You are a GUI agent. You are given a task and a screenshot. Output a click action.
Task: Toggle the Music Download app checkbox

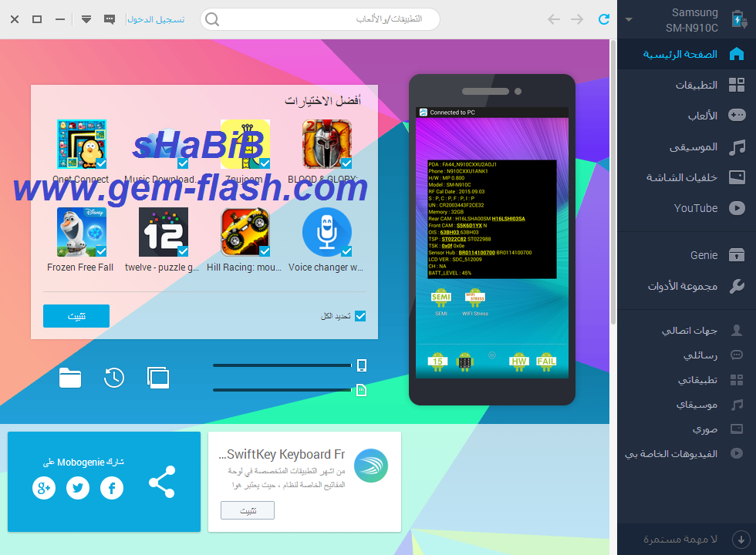click(x=183, y=163)
